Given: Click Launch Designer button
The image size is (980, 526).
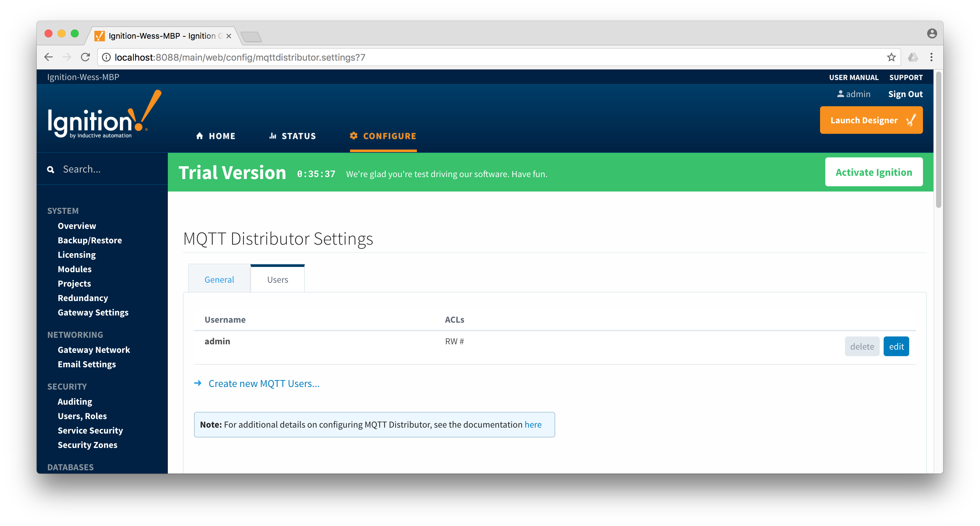Looking at the screenshot, I should [x=871, y=120].
